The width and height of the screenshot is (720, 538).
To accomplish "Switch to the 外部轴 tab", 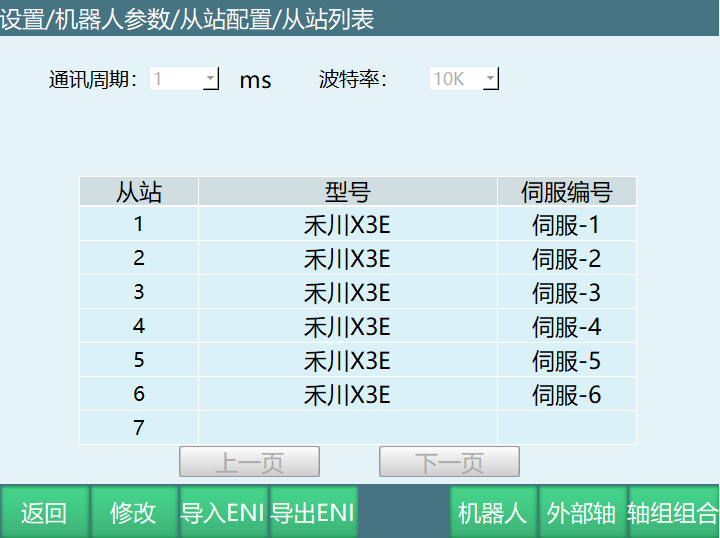I will point(581,513).
